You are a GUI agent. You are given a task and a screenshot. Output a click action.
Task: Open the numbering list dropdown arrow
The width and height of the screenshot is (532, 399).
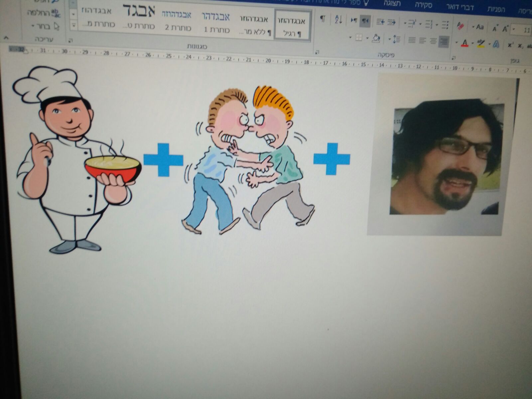[x=421, y=24]
